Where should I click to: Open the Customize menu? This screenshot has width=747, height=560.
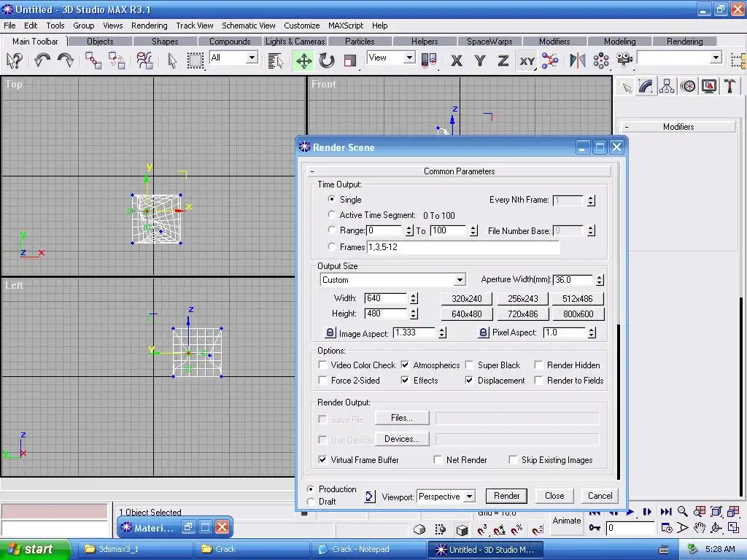coord(301,26)
